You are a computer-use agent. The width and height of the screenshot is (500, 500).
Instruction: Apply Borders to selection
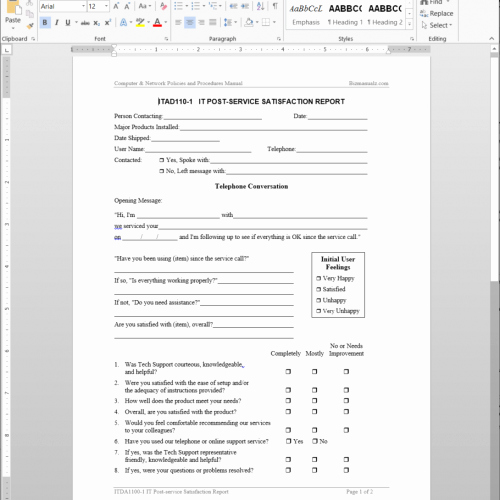[266, 22]
